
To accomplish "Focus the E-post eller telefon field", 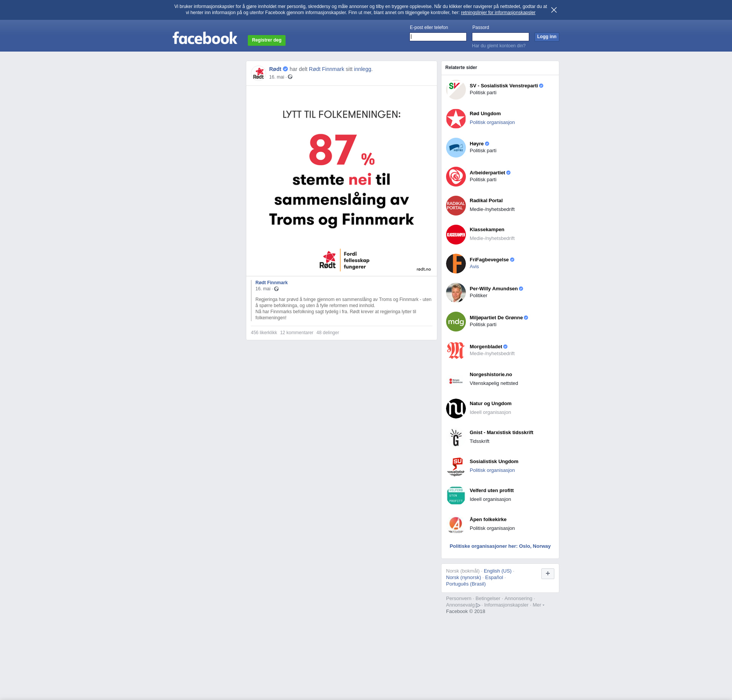I will (438, 37).
